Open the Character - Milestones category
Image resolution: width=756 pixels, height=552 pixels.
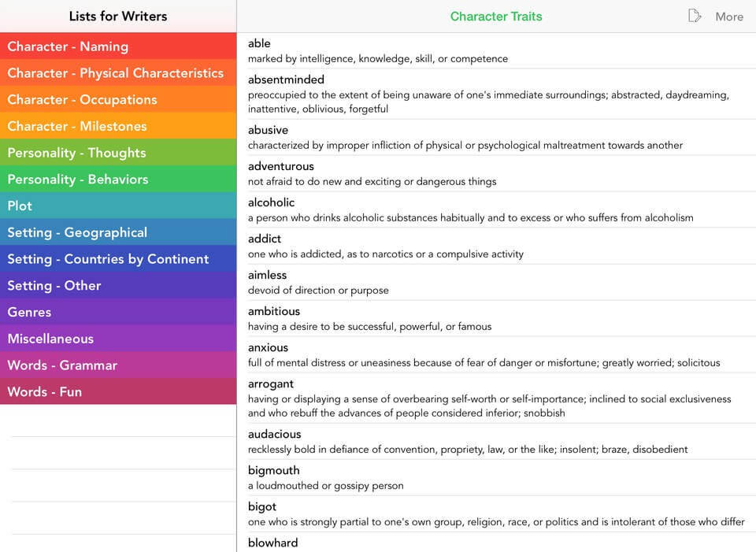pos(118,126)
